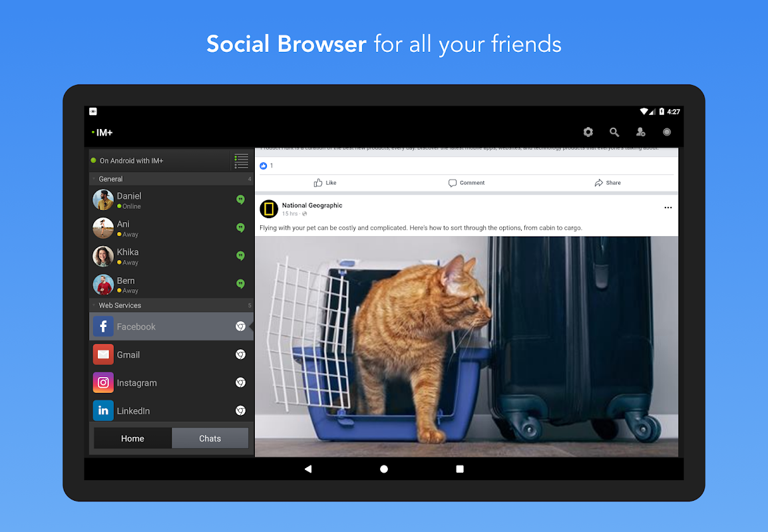Click Daniel's profile photo
Screen dimensions: 768x532
(x=103, y=199)
